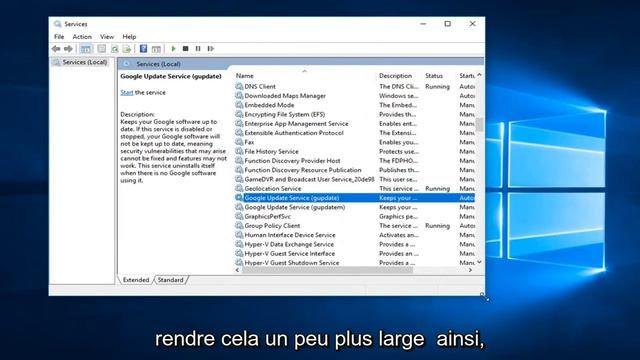Click the Back arrow in toolbar
The image size is (640, 360).
point(56,49)
